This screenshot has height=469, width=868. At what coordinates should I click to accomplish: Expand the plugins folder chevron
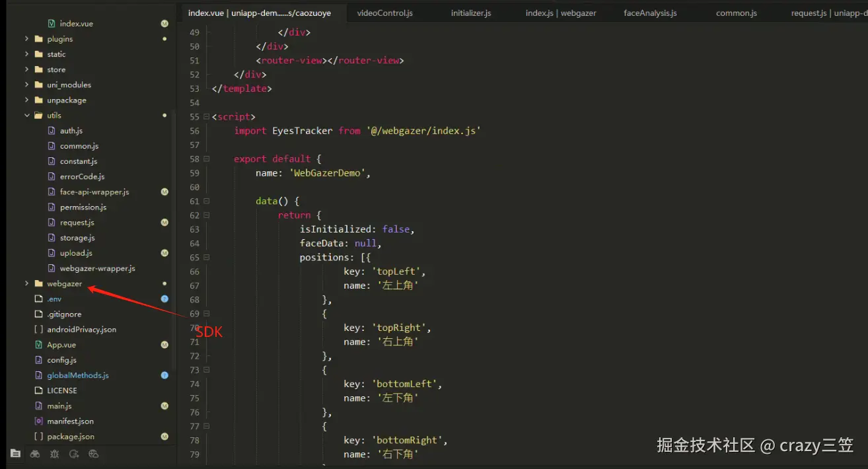pyautogui.click(x=27, y=39)
